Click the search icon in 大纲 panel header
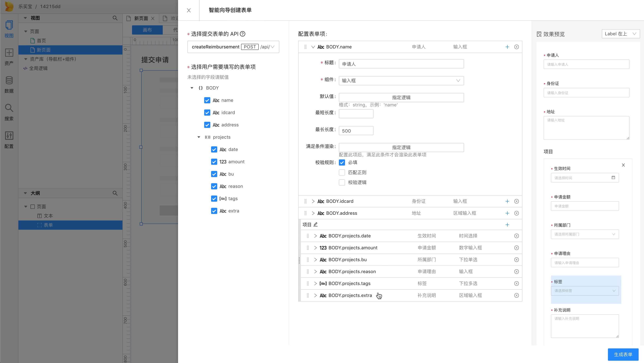 [115, 193]
